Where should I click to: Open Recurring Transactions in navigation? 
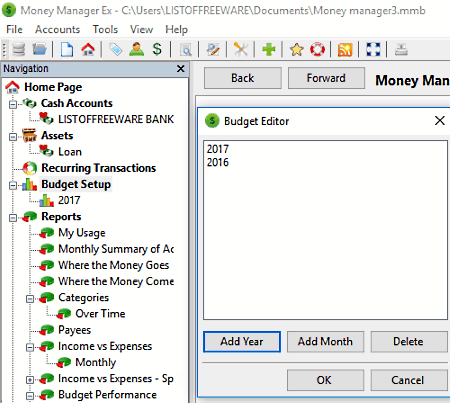click(98, 168)
